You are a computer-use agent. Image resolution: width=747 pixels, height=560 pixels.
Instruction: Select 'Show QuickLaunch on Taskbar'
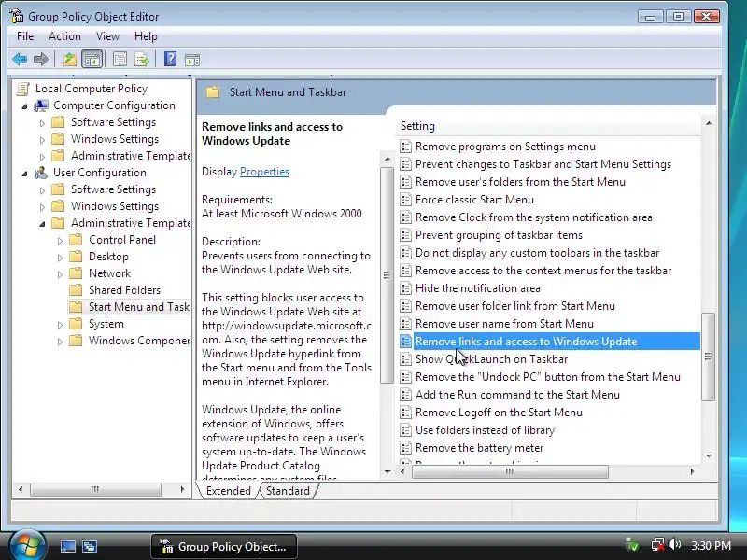491,359
